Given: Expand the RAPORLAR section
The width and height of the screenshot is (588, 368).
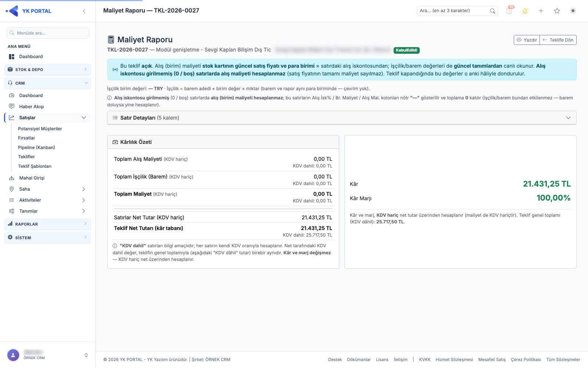Looking at the screenshot, I should tap(48, 224).
